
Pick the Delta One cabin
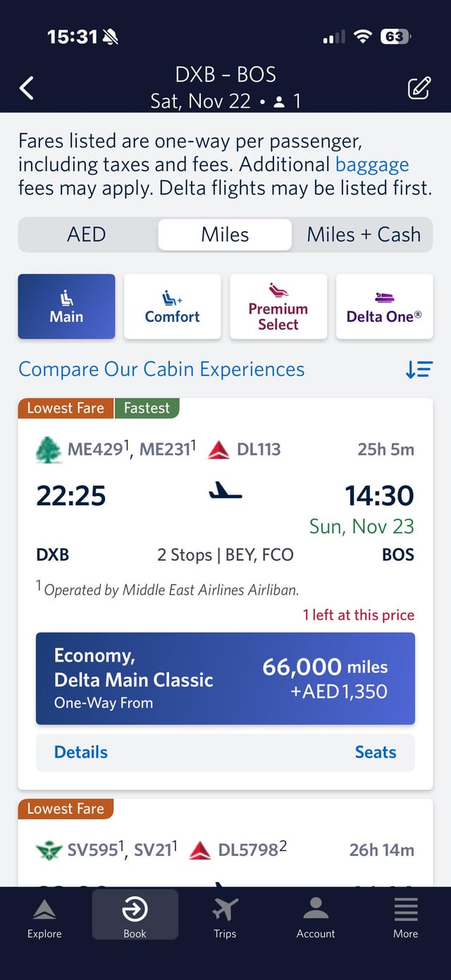click(384, 307)
